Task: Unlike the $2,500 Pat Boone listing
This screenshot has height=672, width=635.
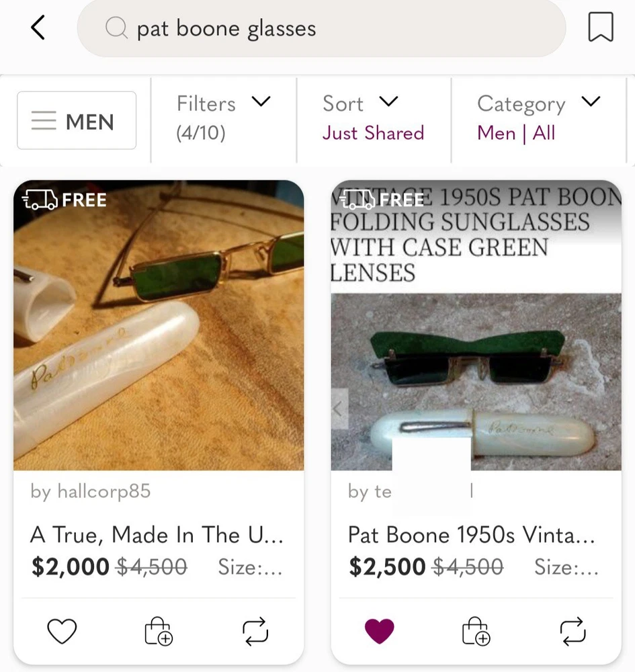Action: (x=380, y=631)
